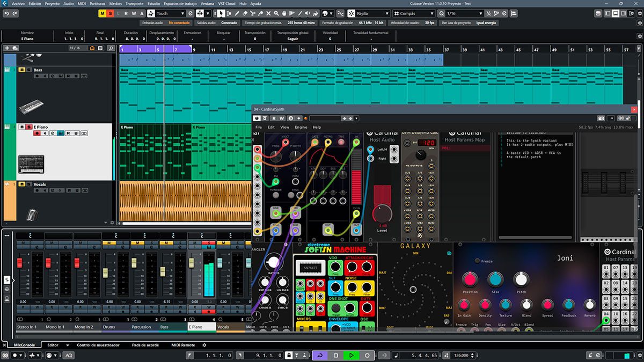The height and width of the screenshot is (362, 644).
Task: Toggle global Listen state button L
Action: 118,13
